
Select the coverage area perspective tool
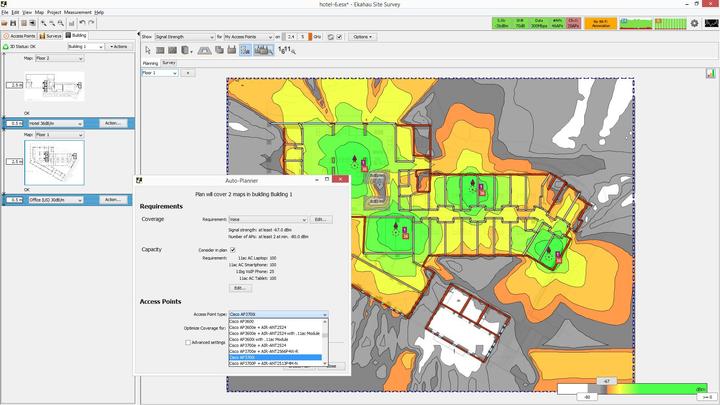point(204,50)
